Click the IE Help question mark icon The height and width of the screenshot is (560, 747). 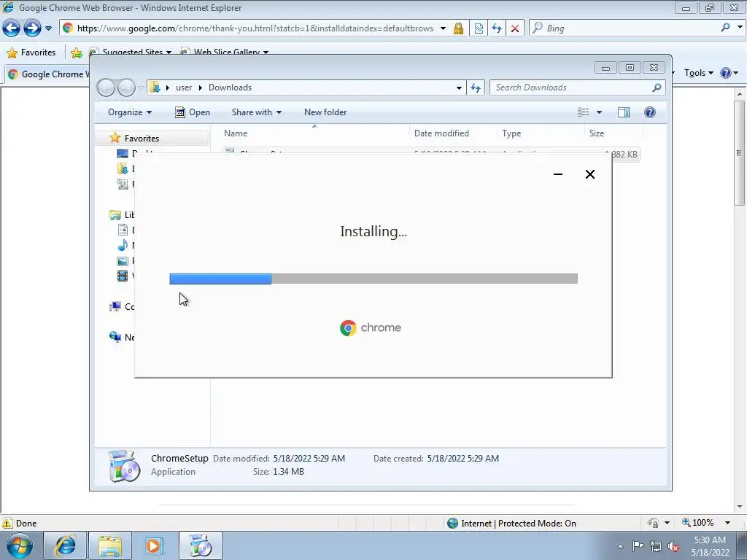[x=726, y=73]
